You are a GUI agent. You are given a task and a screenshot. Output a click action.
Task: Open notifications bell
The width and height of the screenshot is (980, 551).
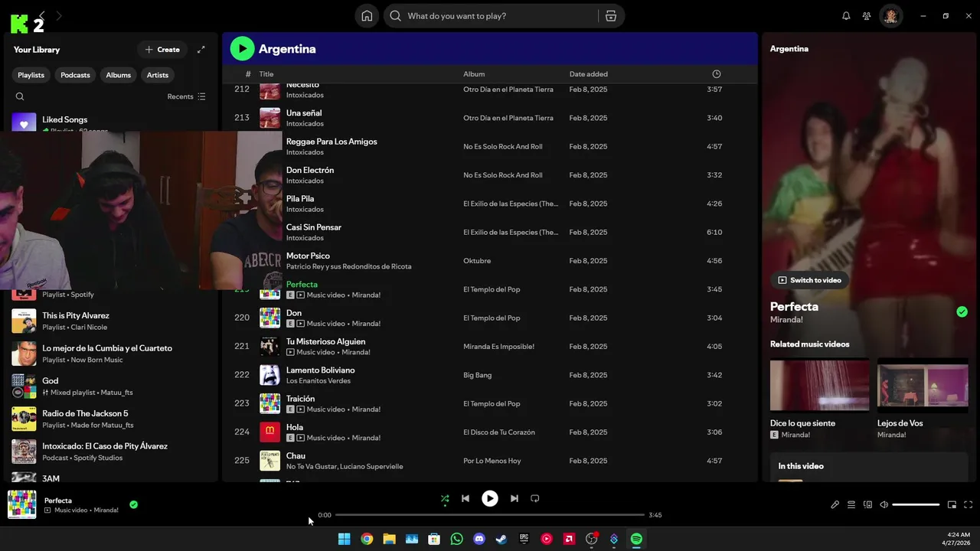coord(846,16)
